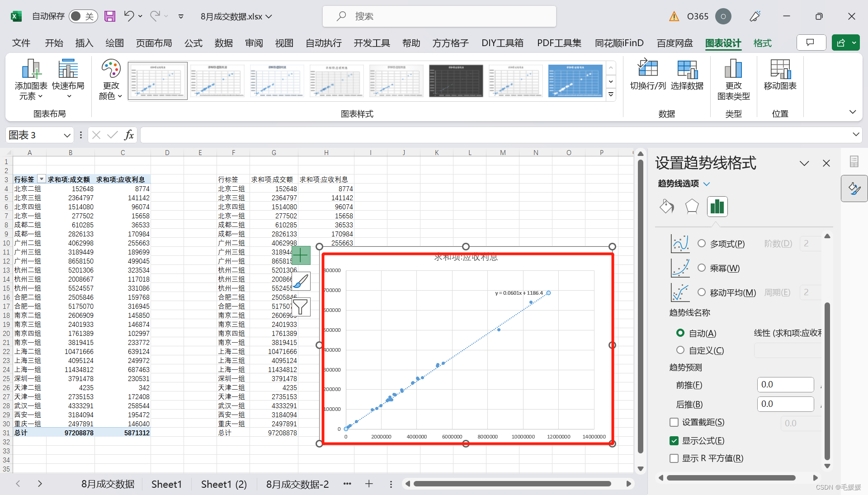The image size is (868, 495).
Task: Enable Set Intercept checkbox
Action: tap(674, 422)
